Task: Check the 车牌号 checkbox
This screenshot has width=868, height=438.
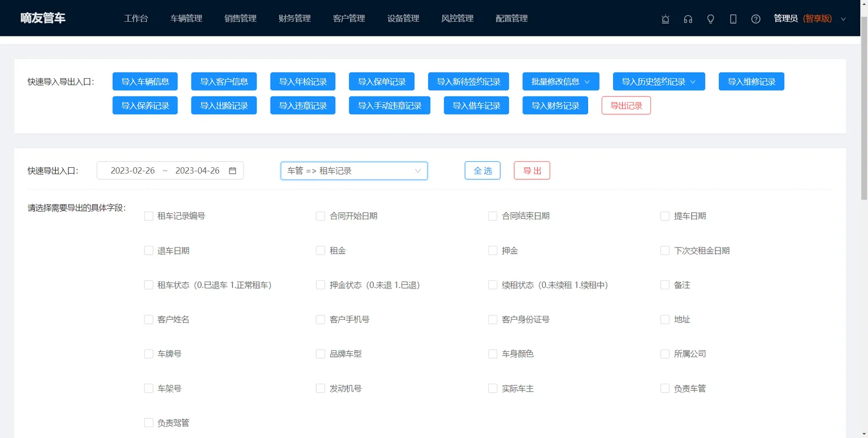Action: click(149, 354)
